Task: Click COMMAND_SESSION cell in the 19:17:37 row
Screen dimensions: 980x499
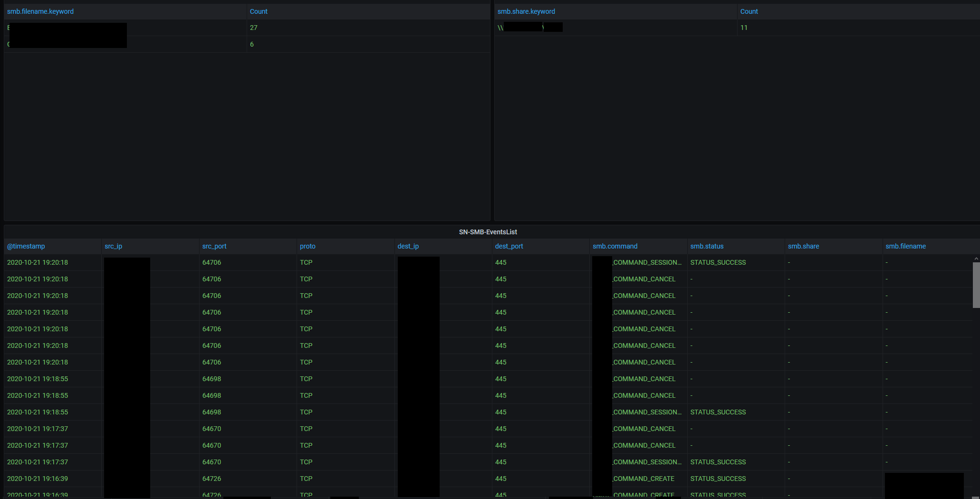Action: coord(647,462)
